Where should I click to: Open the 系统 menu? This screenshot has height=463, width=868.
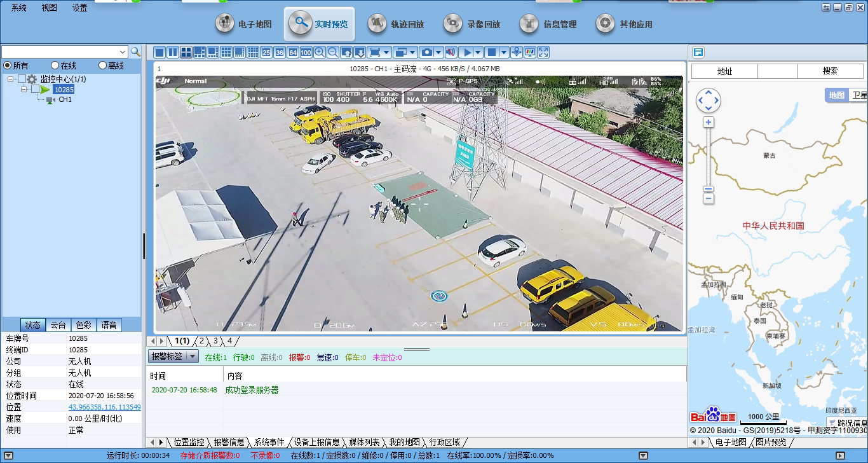pos(19,8)
